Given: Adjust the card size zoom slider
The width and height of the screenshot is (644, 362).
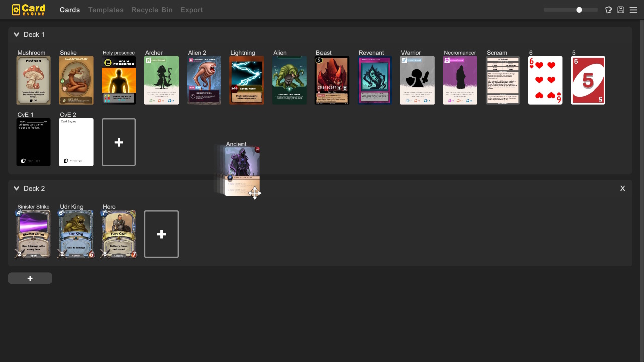Looking at the screenshot, I should (x=571, y=10).
